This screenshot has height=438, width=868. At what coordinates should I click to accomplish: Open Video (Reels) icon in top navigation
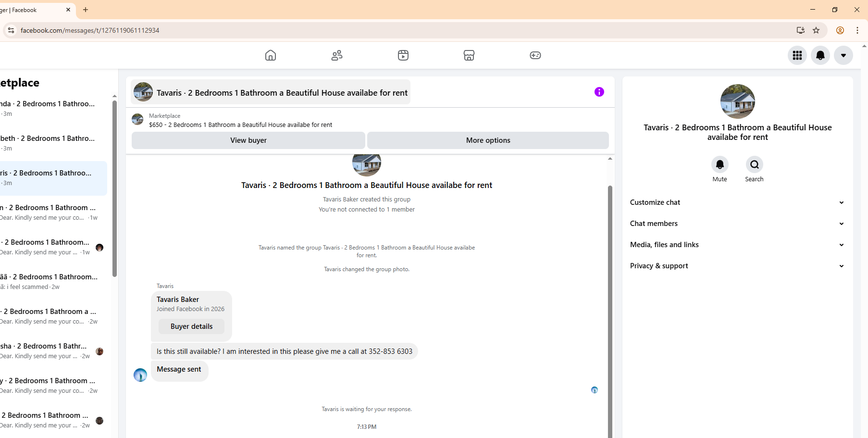click(x=403, y=55)
